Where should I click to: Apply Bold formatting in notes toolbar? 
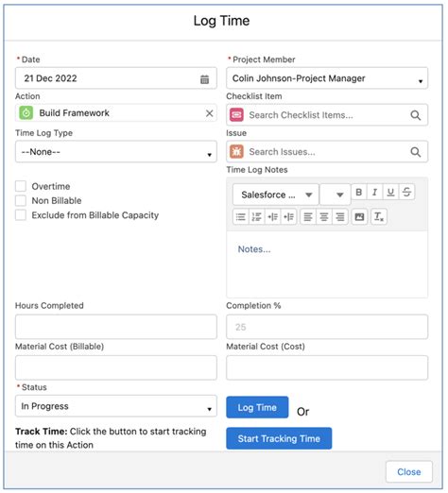pos(359,192)
